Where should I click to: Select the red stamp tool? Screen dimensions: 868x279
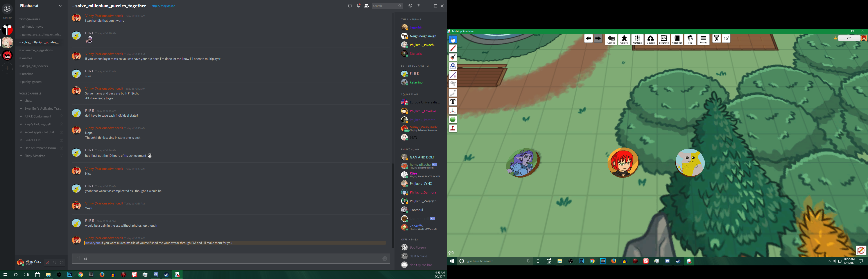[452, 128]
